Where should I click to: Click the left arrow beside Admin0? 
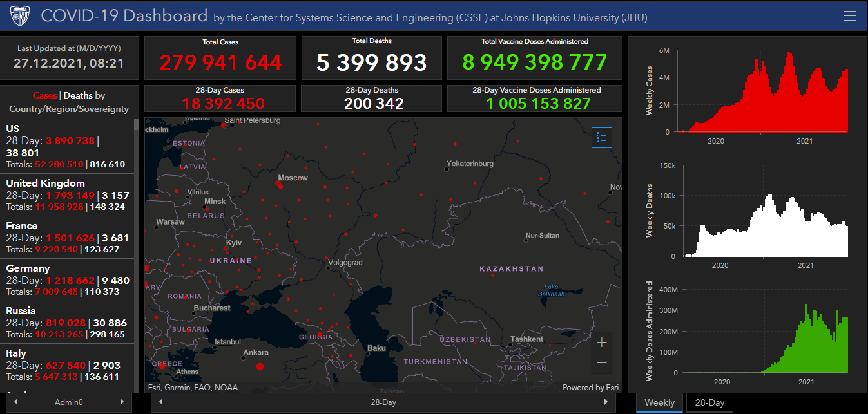pyautogui.click(x=15, y=402)
